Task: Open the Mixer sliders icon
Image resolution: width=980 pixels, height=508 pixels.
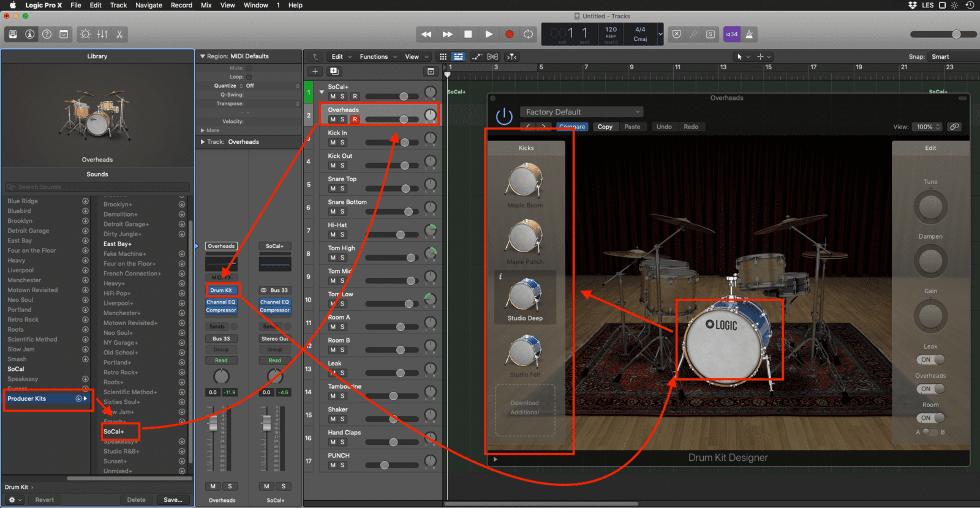Action: point(102,34)
